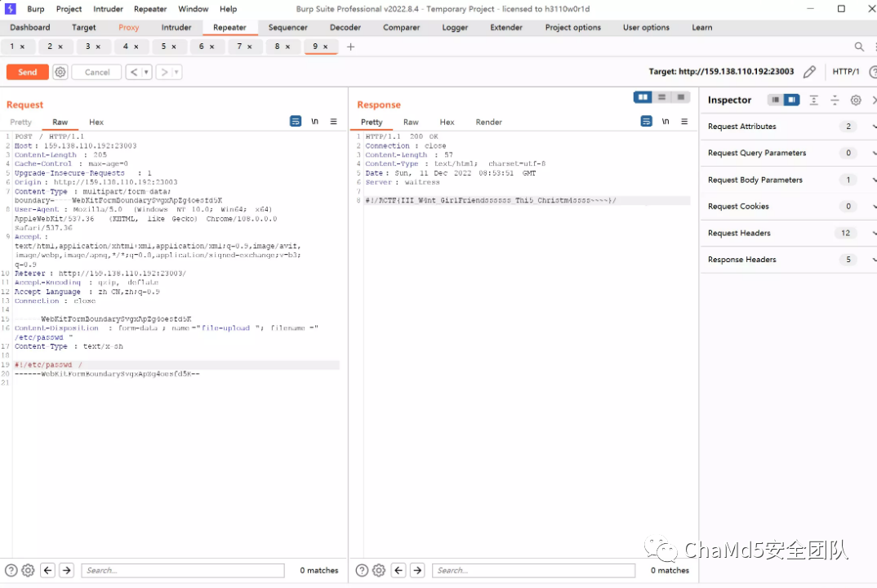This screenshot has width=877, height=588.
Task: Open the Help menu
Action: 228,9
